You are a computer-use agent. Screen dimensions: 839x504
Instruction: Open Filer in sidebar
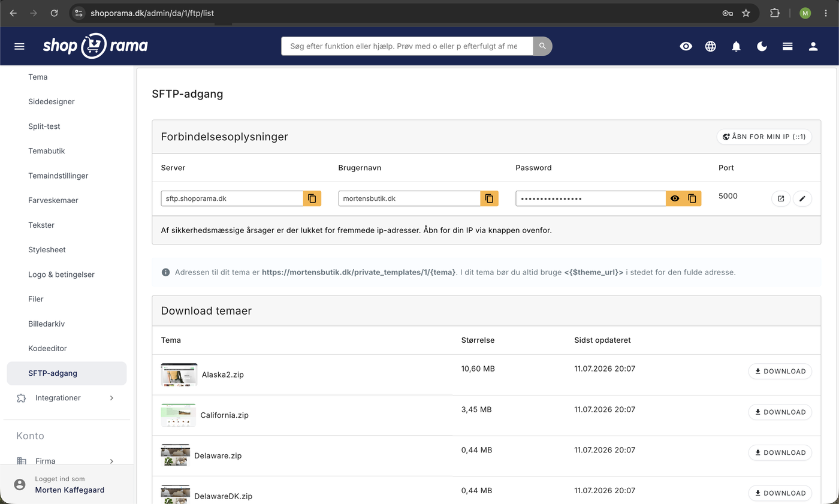(x=36, y=299)
